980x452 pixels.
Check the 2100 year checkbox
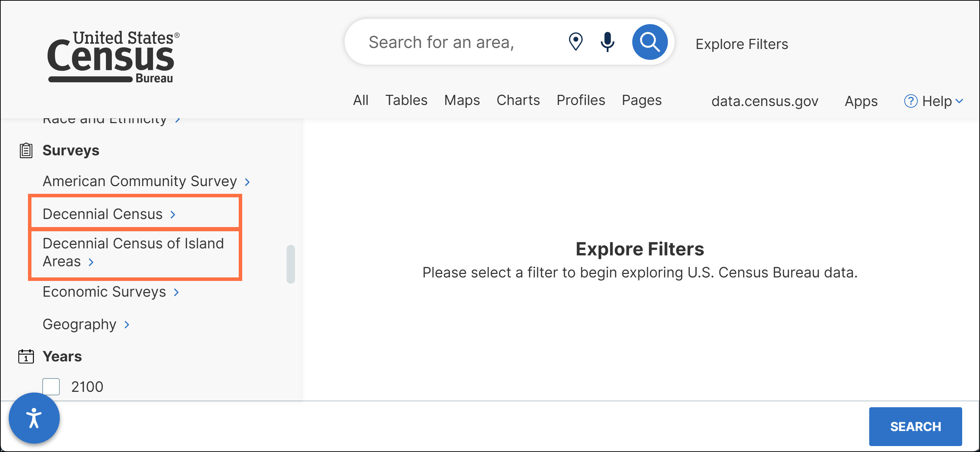(51, 387)
